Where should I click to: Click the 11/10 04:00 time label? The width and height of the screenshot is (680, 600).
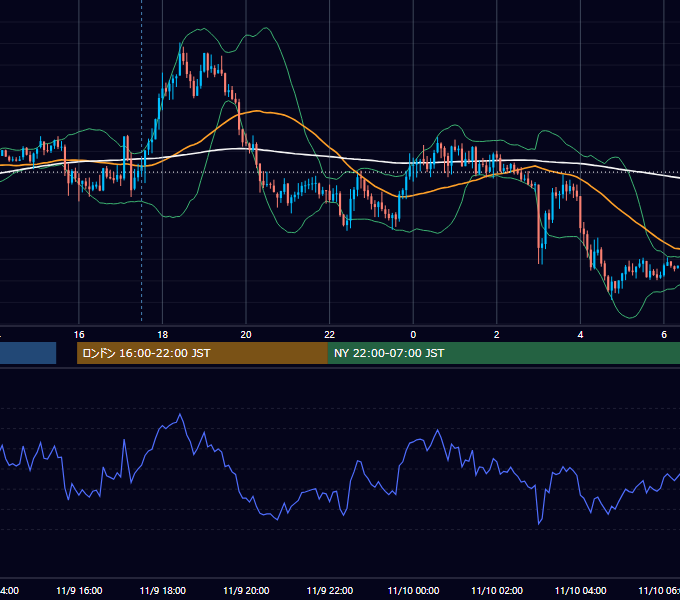coord(581,590)
